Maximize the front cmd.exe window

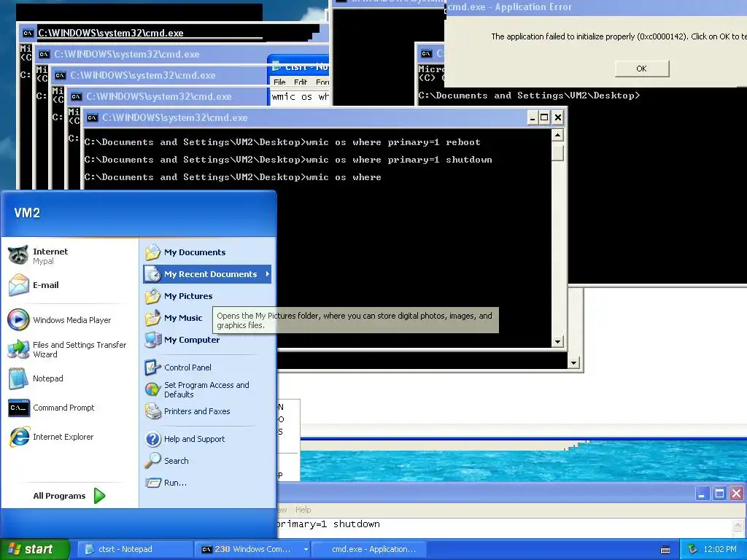point(544,117)
